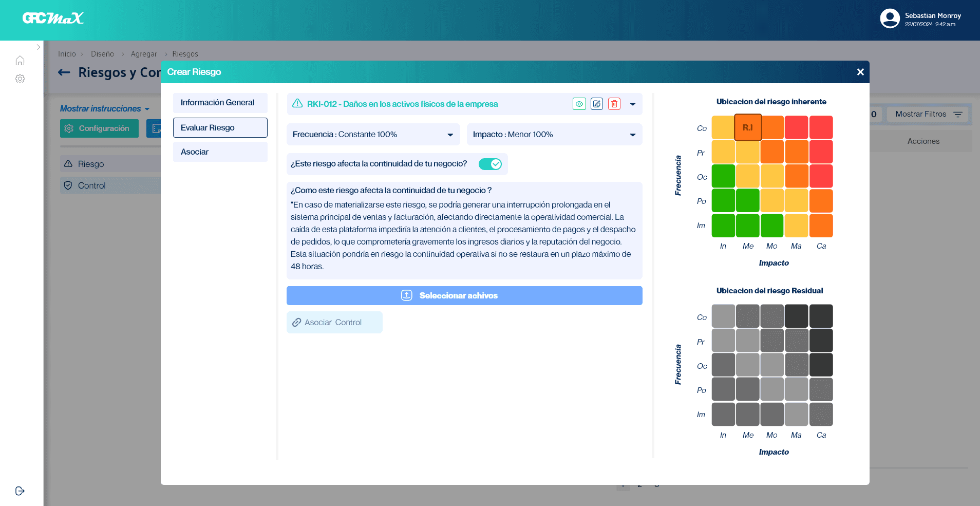Toggle the warning icon next to Riesgo
The height and width of the screenshot is (506, 980).
coord(69,163)
